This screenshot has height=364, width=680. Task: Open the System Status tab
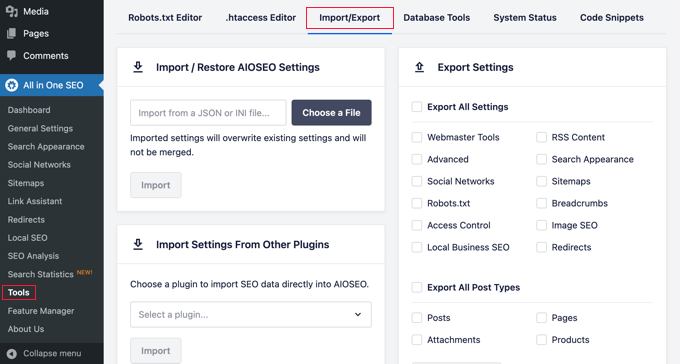click(x=525, y=18)
